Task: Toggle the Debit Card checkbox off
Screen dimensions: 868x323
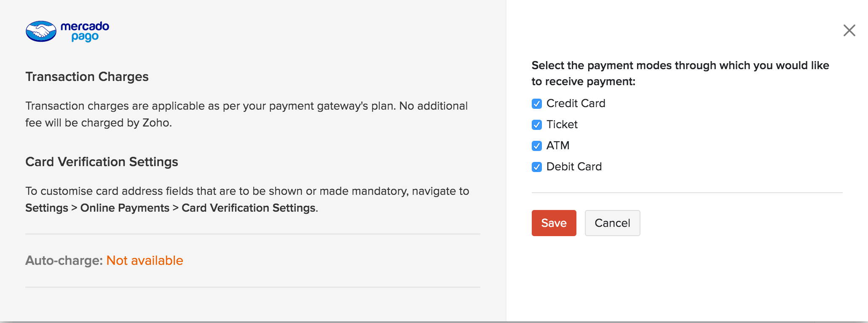Action: pos(536,167)
